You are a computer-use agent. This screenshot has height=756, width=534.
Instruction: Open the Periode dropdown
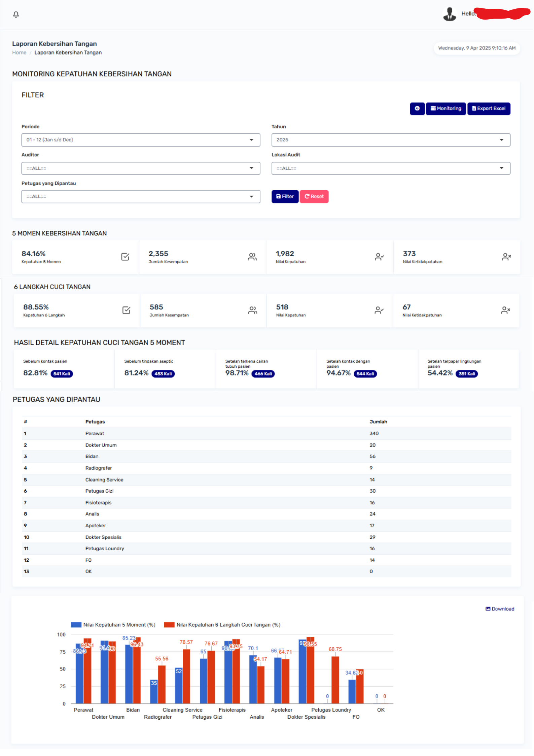click(x=141, y=140)
